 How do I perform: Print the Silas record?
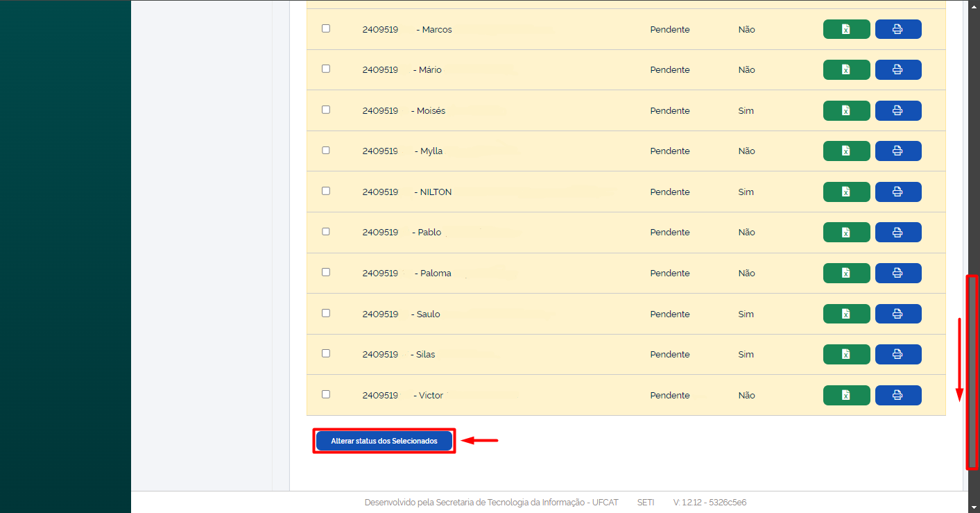coord(898,354)
